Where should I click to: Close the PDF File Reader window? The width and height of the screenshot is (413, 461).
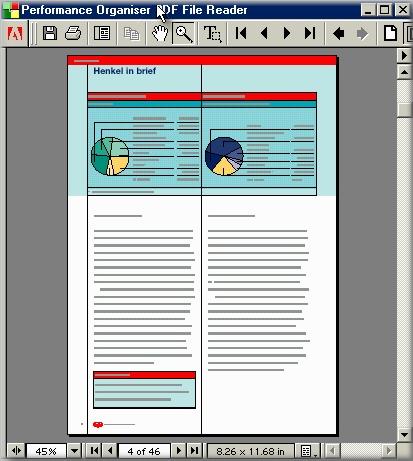tap(403, 10)
